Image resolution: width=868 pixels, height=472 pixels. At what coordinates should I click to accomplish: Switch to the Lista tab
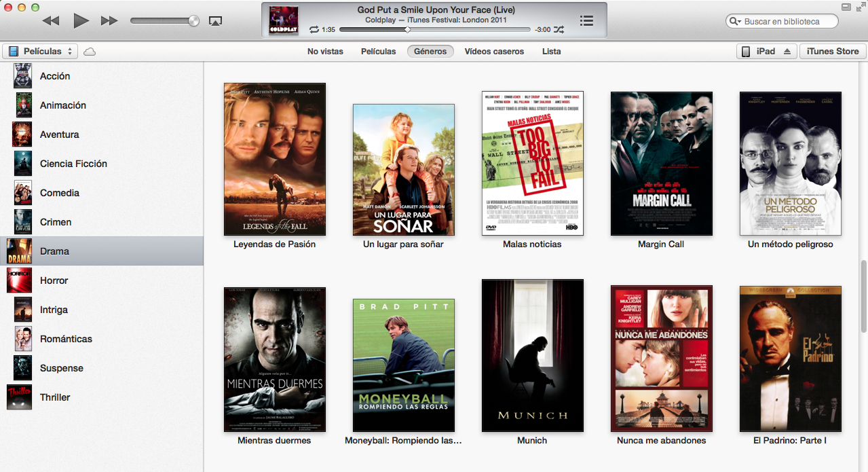551,52
